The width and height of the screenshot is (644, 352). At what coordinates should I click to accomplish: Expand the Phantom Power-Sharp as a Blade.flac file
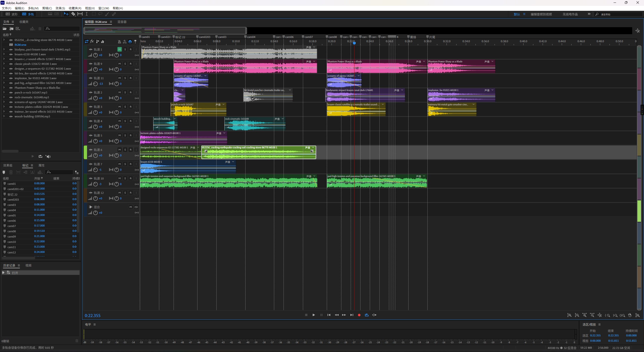click(4, 87)
